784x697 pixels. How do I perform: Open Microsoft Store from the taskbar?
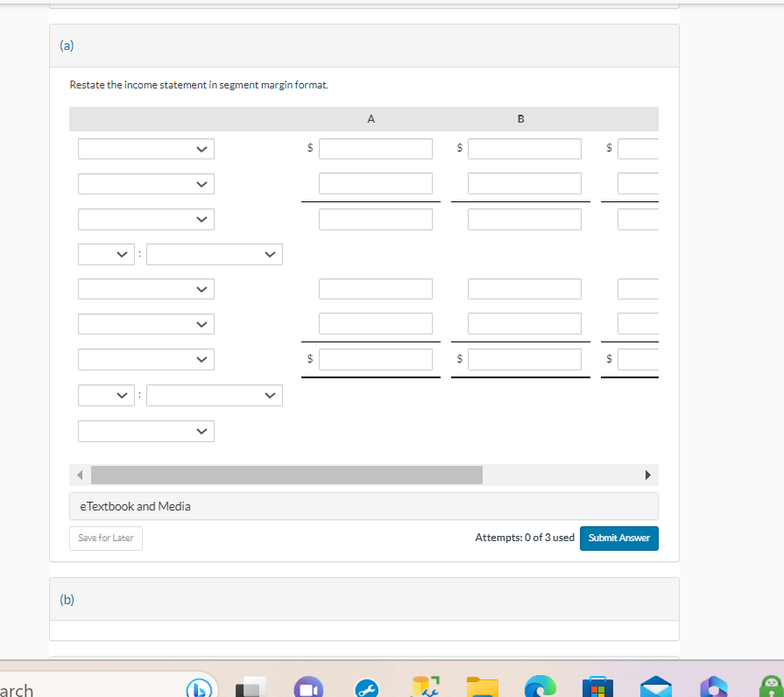tap(598, 687)
